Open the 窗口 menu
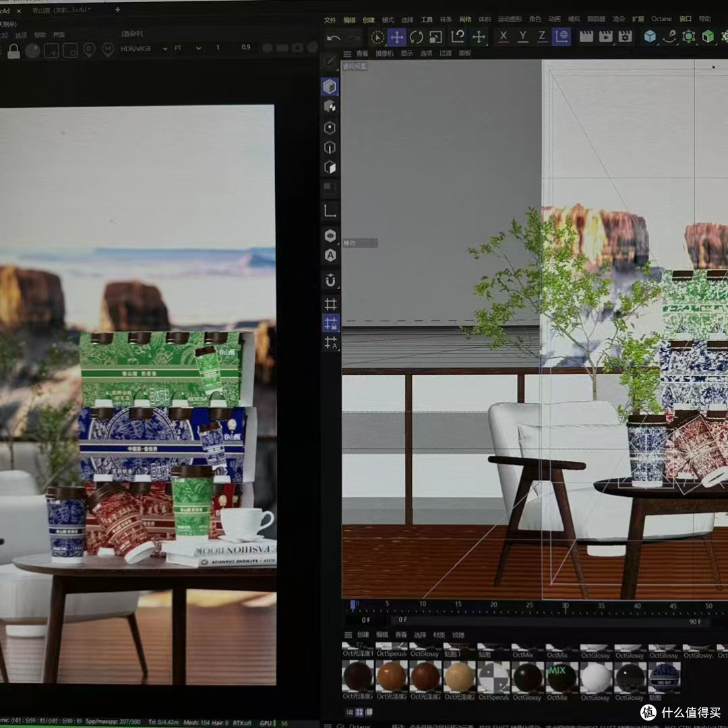This screenshot has height=728, width=728. [686, 19]
